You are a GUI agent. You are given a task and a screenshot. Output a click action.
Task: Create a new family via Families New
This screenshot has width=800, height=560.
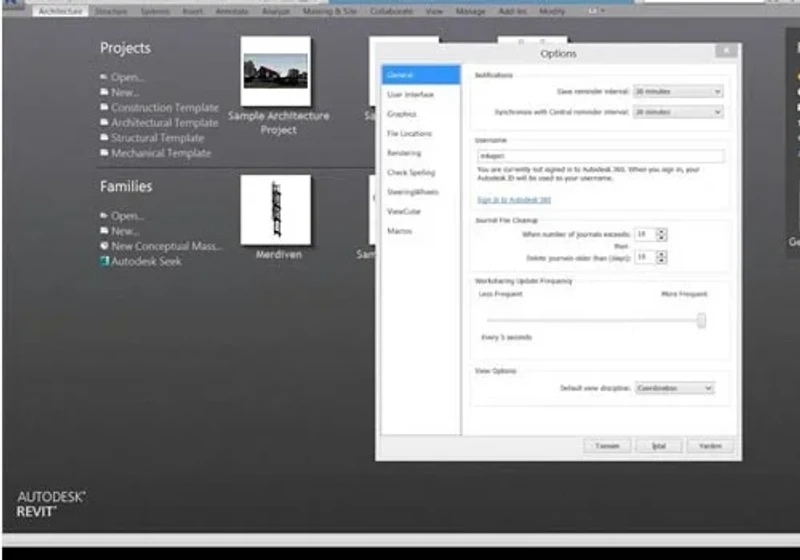tap(125, 231)
